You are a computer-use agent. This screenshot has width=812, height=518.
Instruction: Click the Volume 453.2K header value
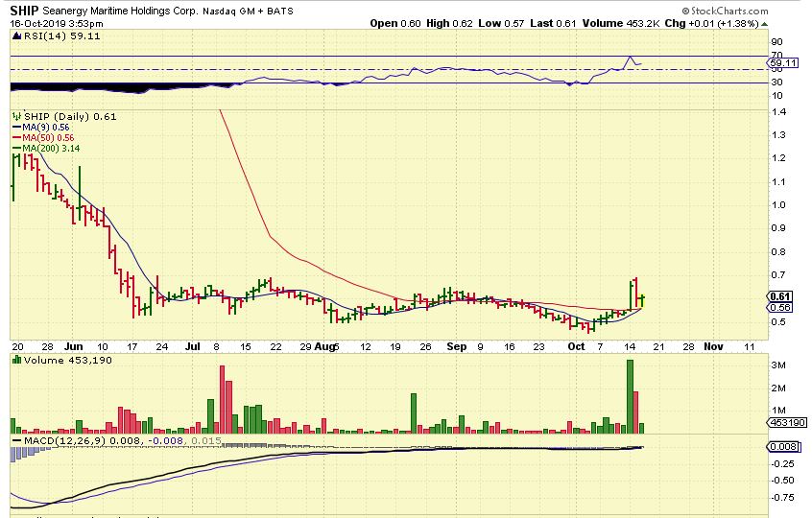(x=620, y=23)
